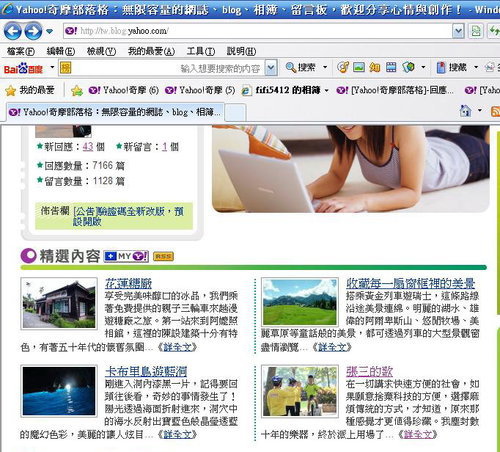Select the Yahoo!奇摩部落格 browser tab
Viewport: 500px width, 452px height.
point(115,112)
